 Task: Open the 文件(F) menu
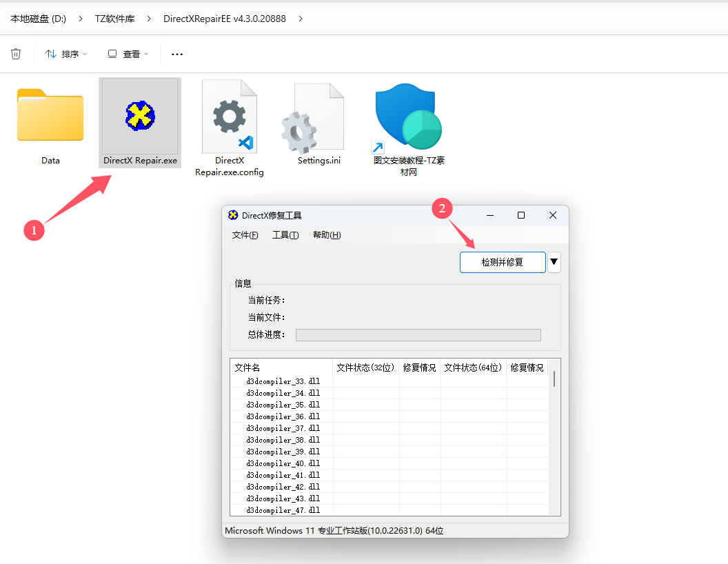(x=245, y=235)
